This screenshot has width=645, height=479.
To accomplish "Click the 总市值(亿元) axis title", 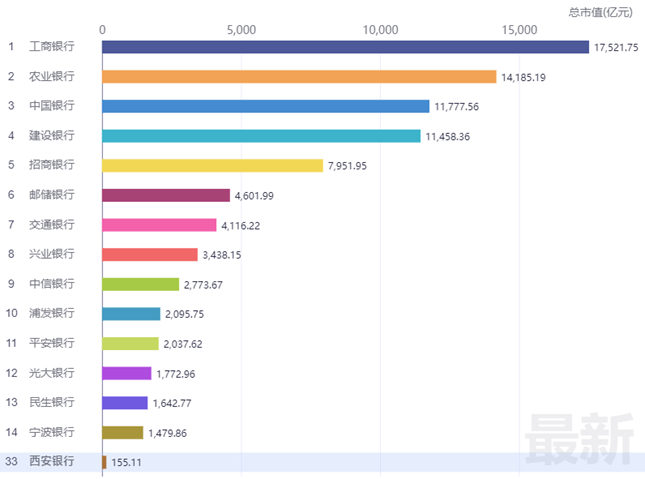I will coord(601,12).
